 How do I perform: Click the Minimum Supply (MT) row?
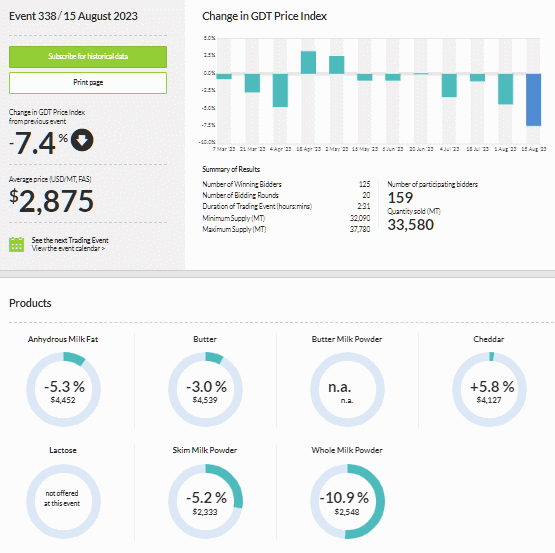(x=286, y=218)
